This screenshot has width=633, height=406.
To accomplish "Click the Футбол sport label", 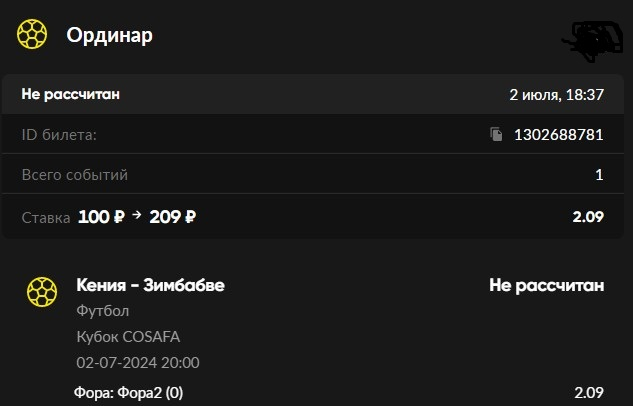I will [103, 311].
